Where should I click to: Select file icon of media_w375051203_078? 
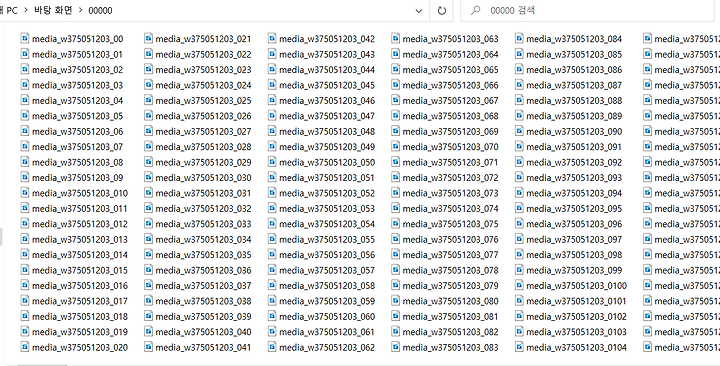(x=396, y=270)
